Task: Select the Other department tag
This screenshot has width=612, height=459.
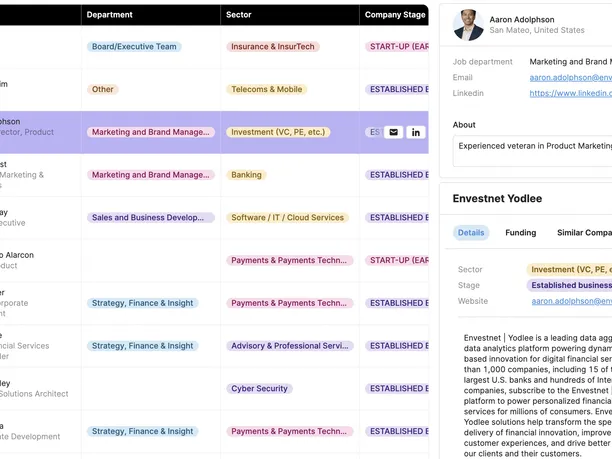Action: coord(103,89)
